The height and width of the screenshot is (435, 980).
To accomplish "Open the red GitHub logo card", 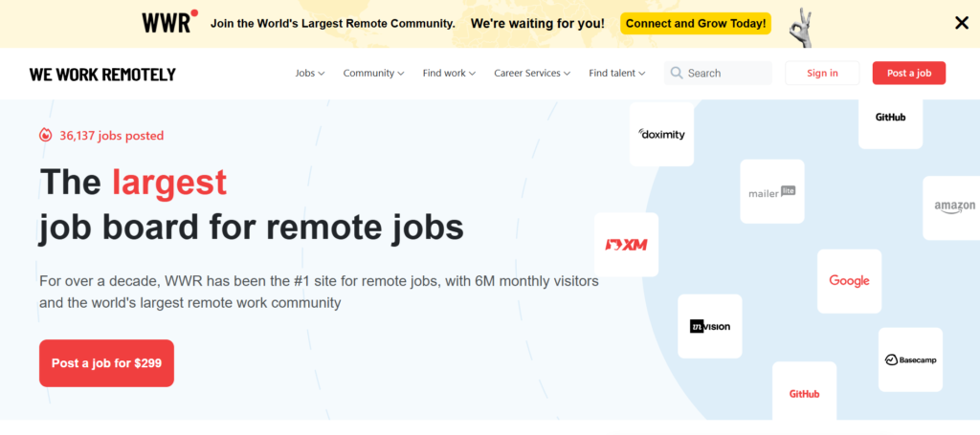I will point(804,391).
